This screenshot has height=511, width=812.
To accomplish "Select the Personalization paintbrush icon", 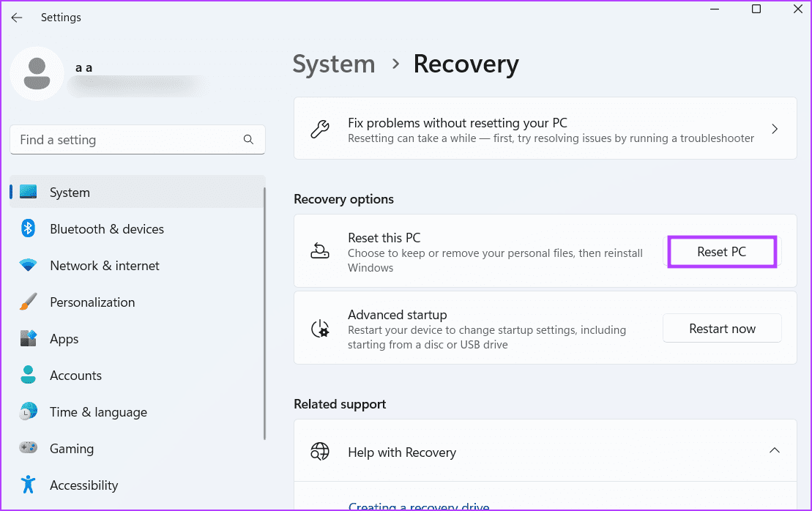I will point(29,302).
